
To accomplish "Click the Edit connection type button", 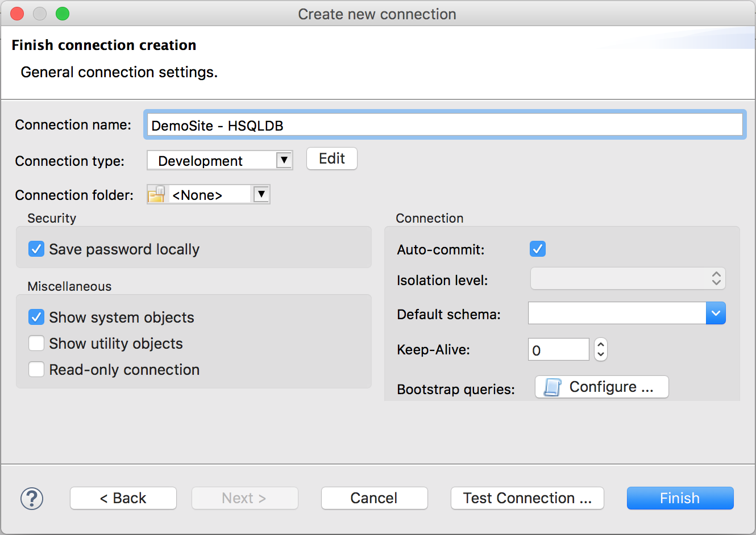I will point(331,158).
